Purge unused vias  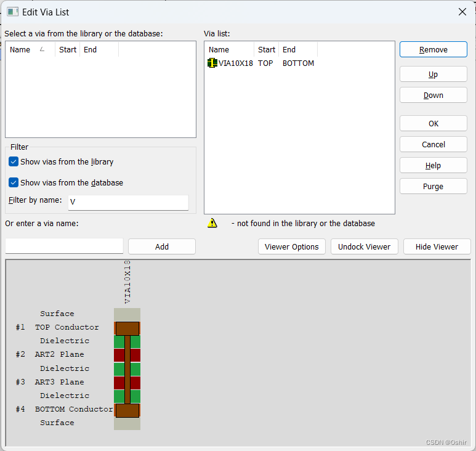[433, 187]
